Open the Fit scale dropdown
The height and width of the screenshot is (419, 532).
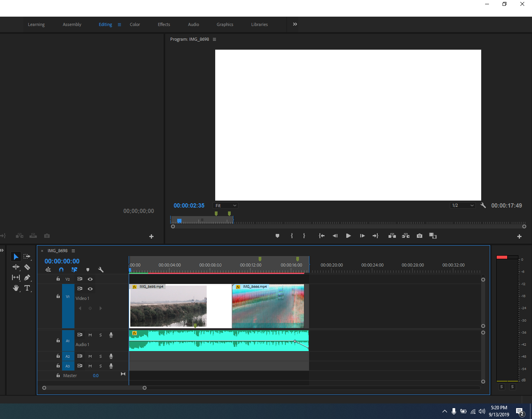[225, 205]
